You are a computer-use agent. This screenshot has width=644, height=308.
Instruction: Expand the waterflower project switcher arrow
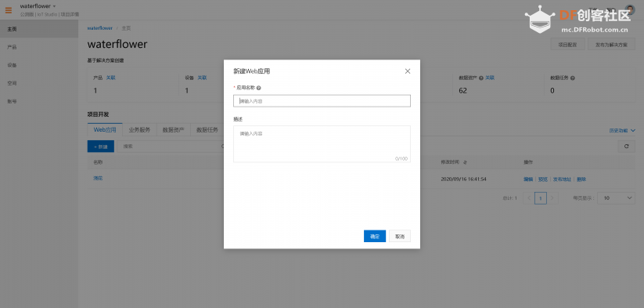click(54, 6)
